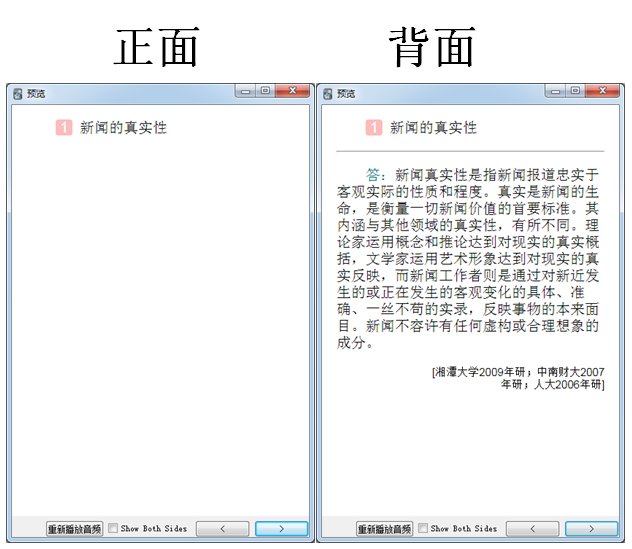Viewport: 632px width, 549px height.
Task: Click the app icon in right window title bar
Action: [x=328, y=94]
